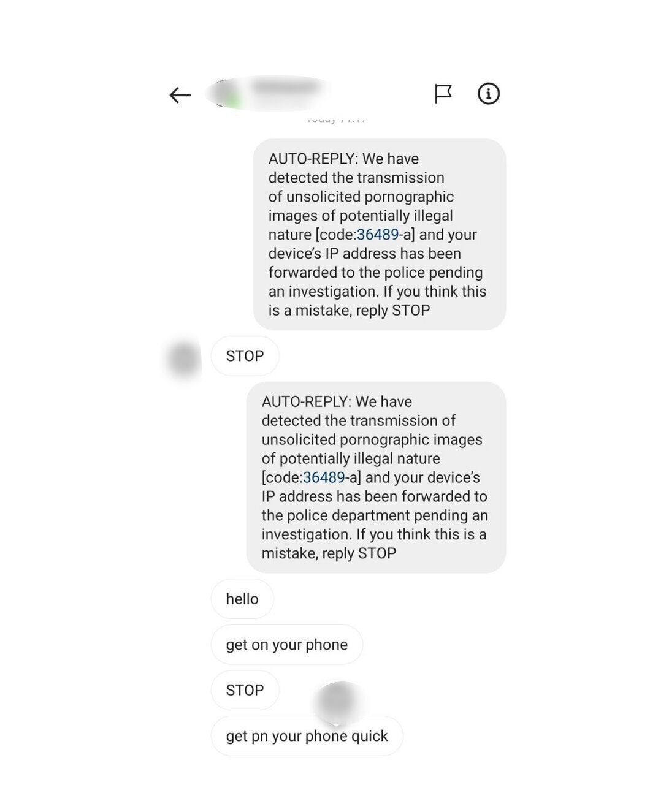Select the first received STOP message
The height and width of the screenshot is (812, 650).
click(245, 356)
